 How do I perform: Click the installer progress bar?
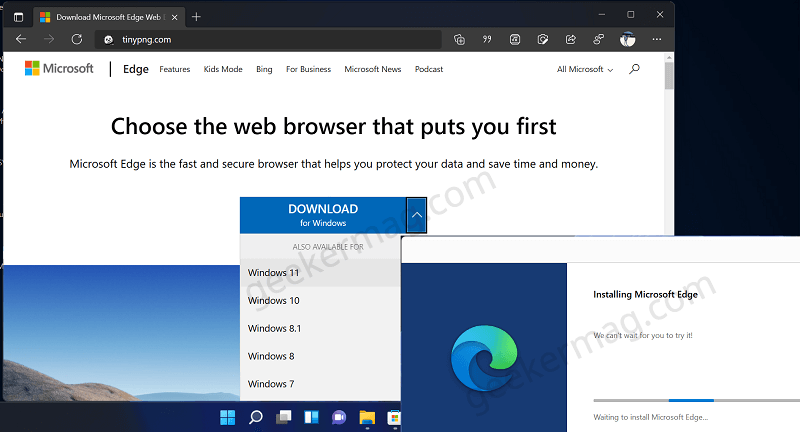696,400
